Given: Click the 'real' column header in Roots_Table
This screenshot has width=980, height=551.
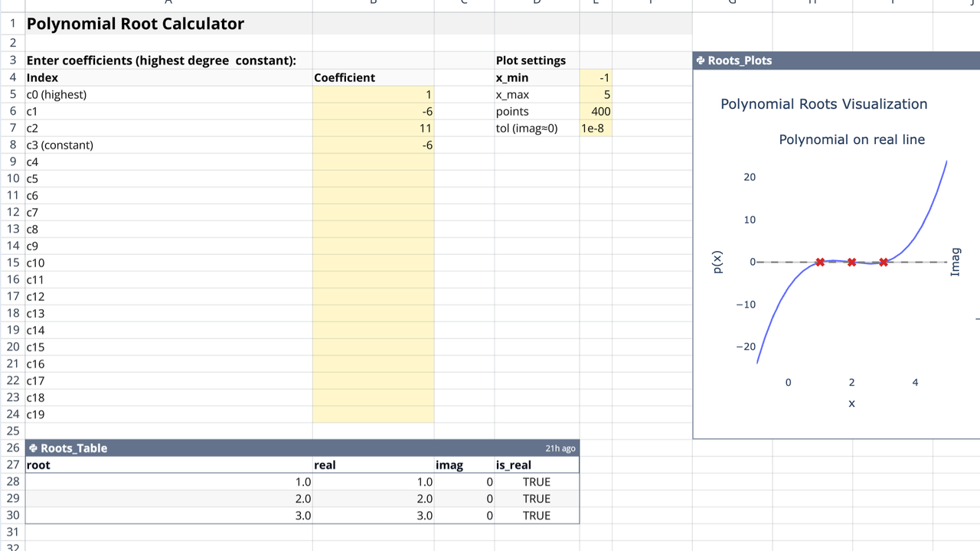Looking at the screenshot, I should (x=374, y=465).
